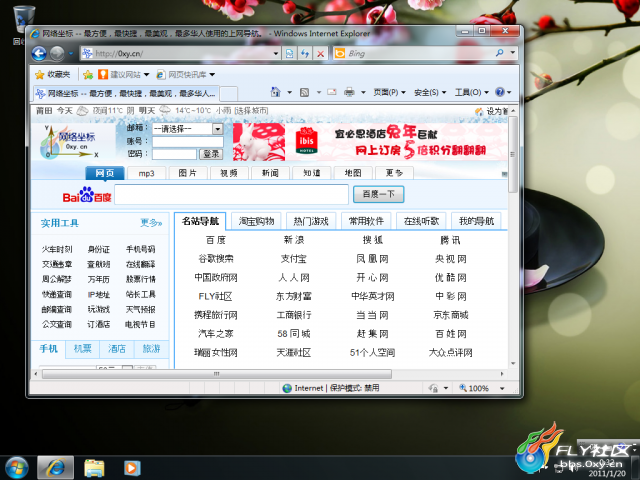Click the Refresh page icon
Screen dimensions: 640x480
pos(305,53)
